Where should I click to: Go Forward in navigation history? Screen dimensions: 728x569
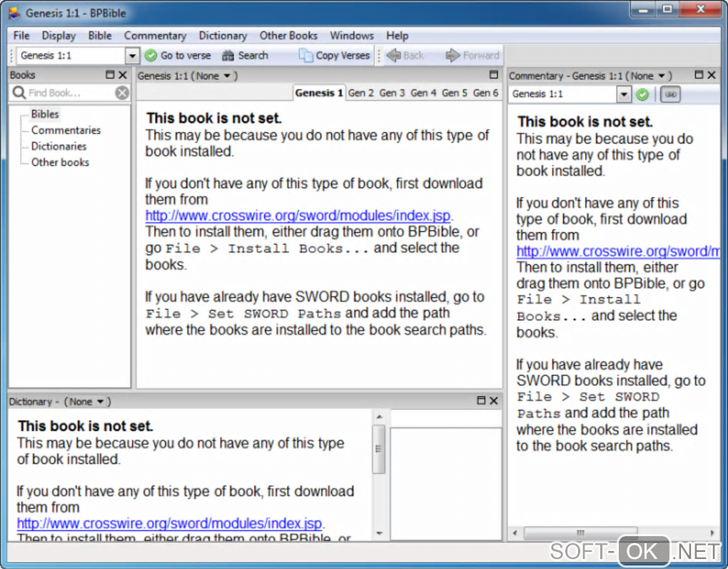472,55
